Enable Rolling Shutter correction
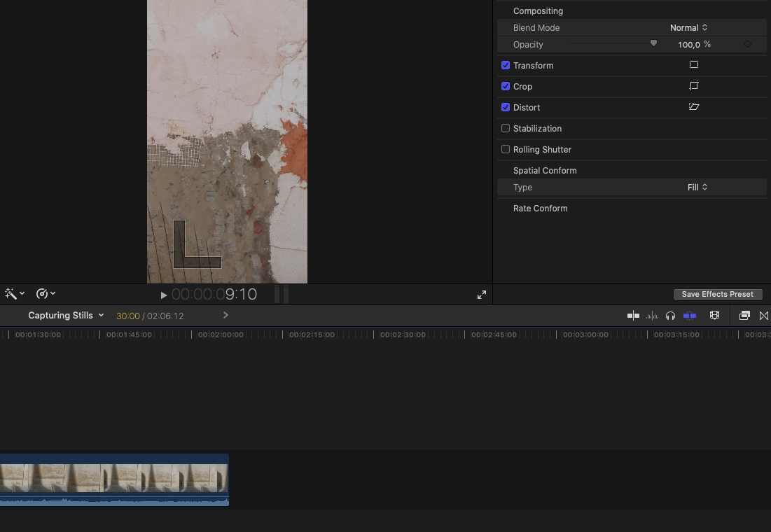Image resolution: width=771 pixels, height=532 pixels. click(506, 150)
